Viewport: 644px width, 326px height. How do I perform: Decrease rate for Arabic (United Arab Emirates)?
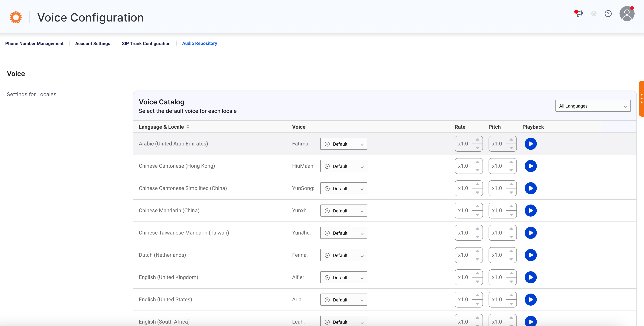point(477,148)
